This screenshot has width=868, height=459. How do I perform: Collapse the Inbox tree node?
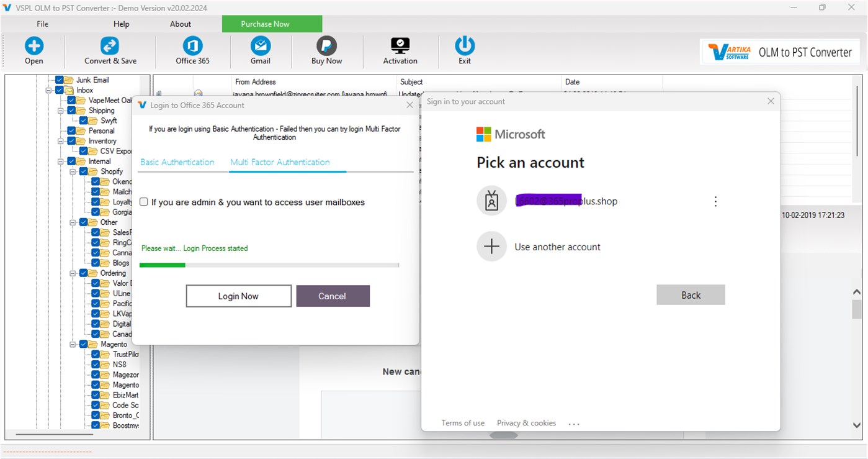(50, 90)
